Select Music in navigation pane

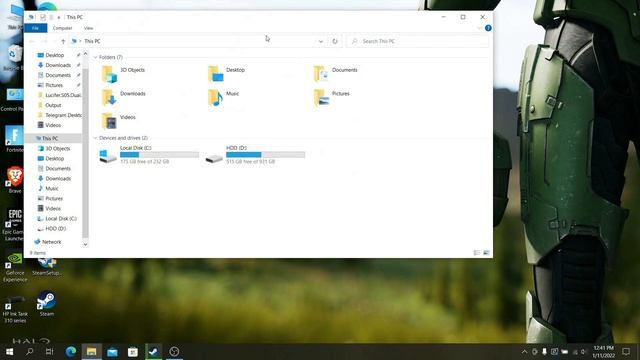tap(48, 189)
